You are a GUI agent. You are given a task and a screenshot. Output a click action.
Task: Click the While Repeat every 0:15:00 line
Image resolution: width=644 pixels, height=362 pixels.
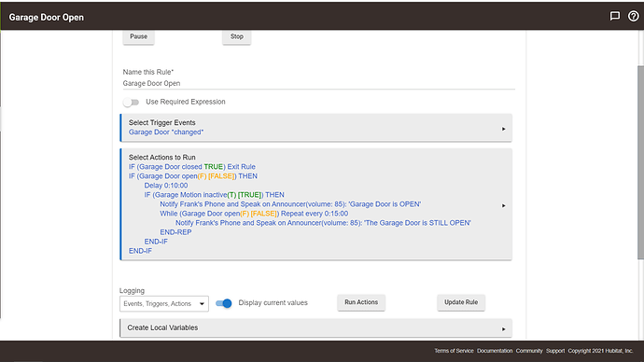click(254, 214)
